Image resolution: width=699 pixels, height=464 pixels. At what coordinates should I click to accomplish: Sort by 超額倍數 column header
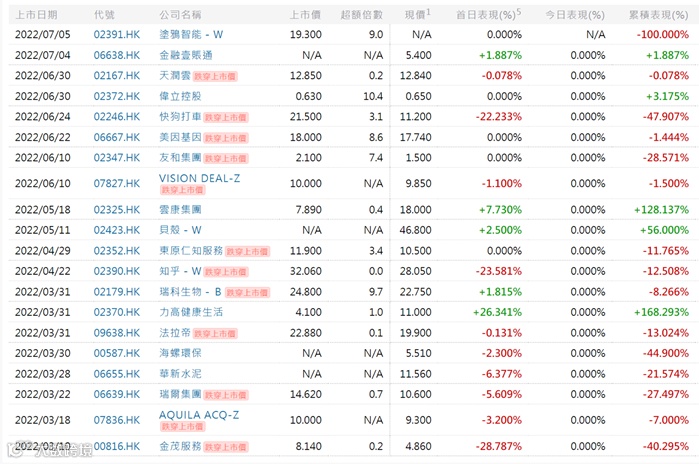point(362,15)
